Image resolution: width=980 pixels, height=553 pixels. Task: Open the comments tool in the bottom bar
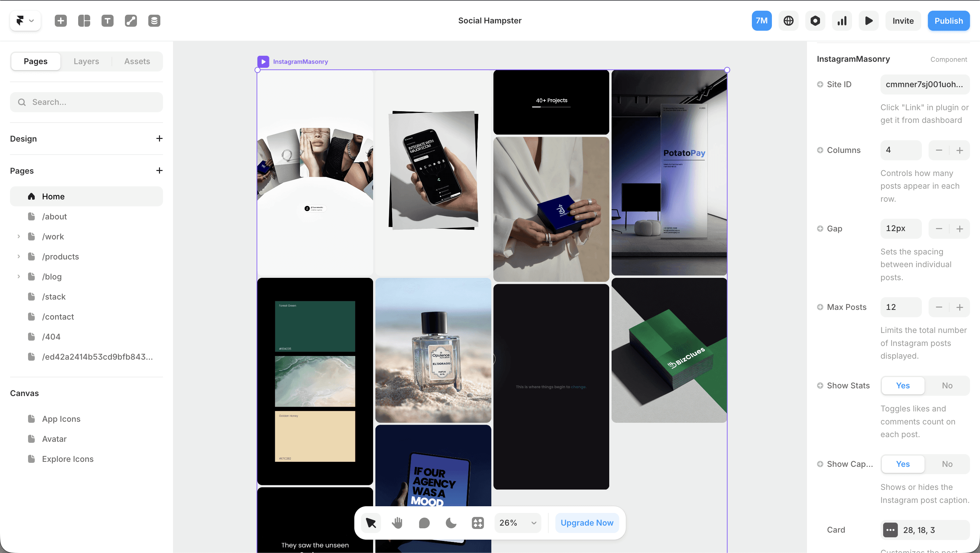coord(424,523)
